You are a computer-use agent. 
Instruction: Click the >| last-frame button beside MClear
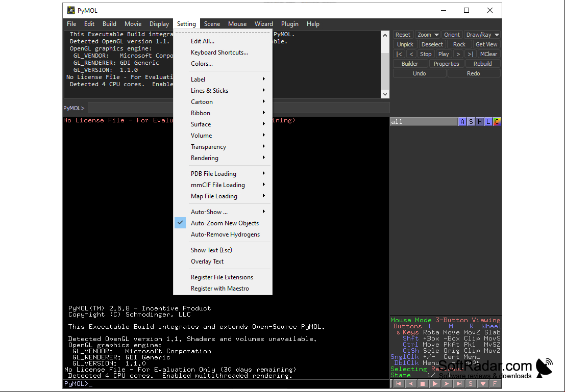470,54
